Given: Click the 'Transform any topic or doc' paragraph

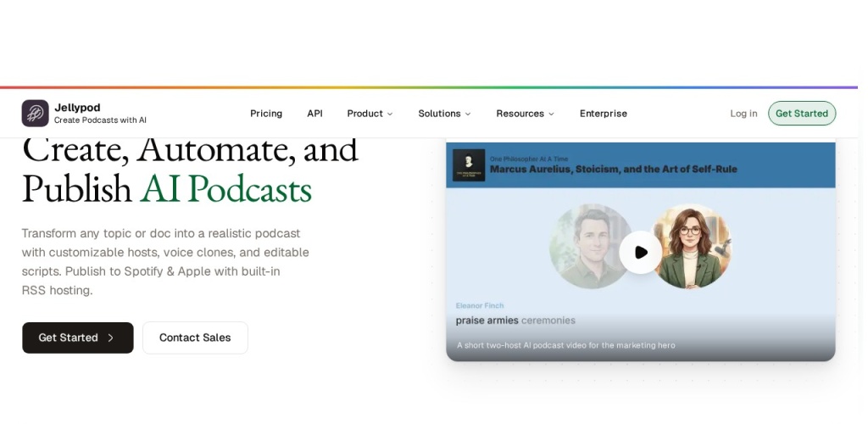Looking at the screenshot, I should [x=165, y=262].
